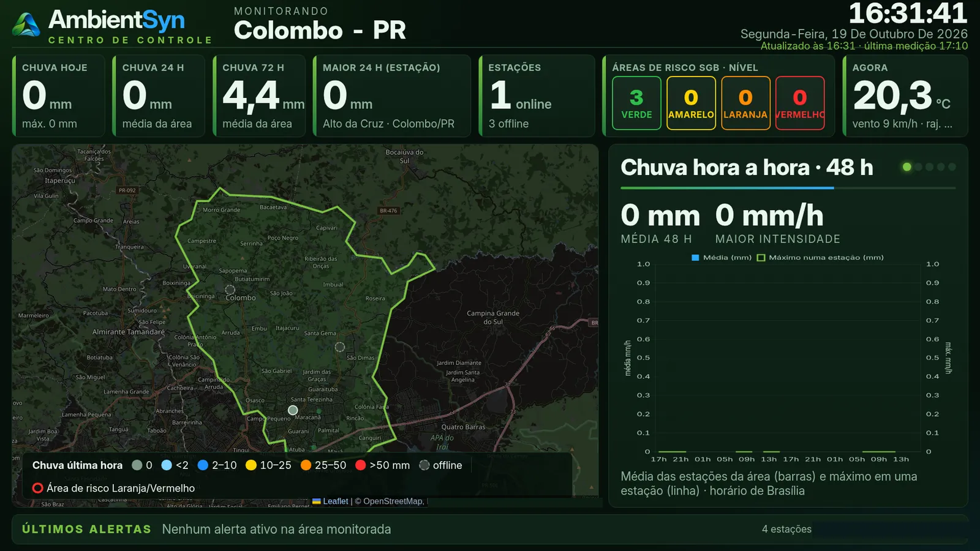Select the active green carousel dot
980x551 pixels.
(x=907, y=167)
